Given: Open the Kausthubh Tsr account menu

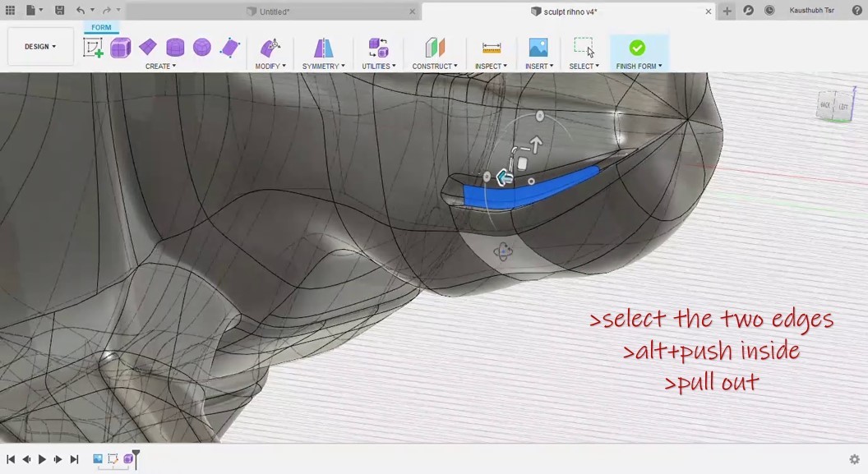Looking at the screenshot, I should tap(811, 11).
